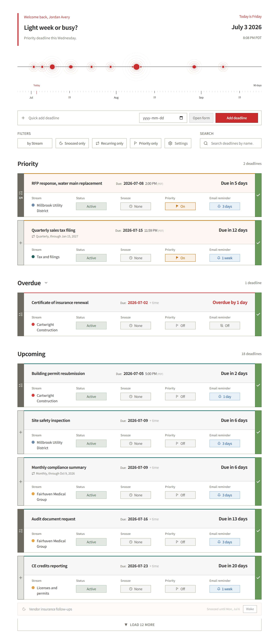This screenshot has height=644, width=279.
Task: Toggle priority Off for CE credits reporting
Action: pyautogui.click(x=180, y=589)
